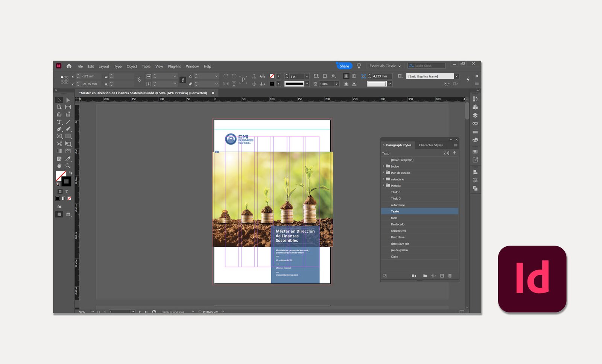
Task: Toggle constrain proportions chain link
Action: [x=139, y=80]
